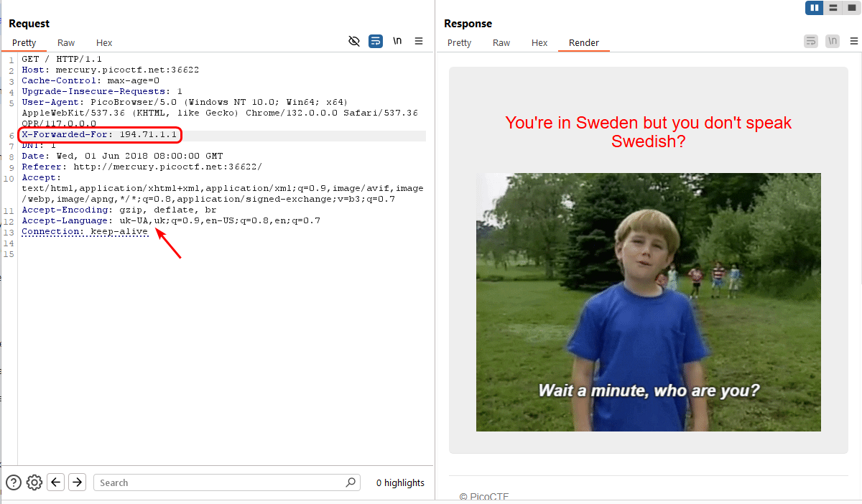This screenshot has height=504, width=862.
Task: Click the X-Forwarded-For header line
Action: (99, 135)
